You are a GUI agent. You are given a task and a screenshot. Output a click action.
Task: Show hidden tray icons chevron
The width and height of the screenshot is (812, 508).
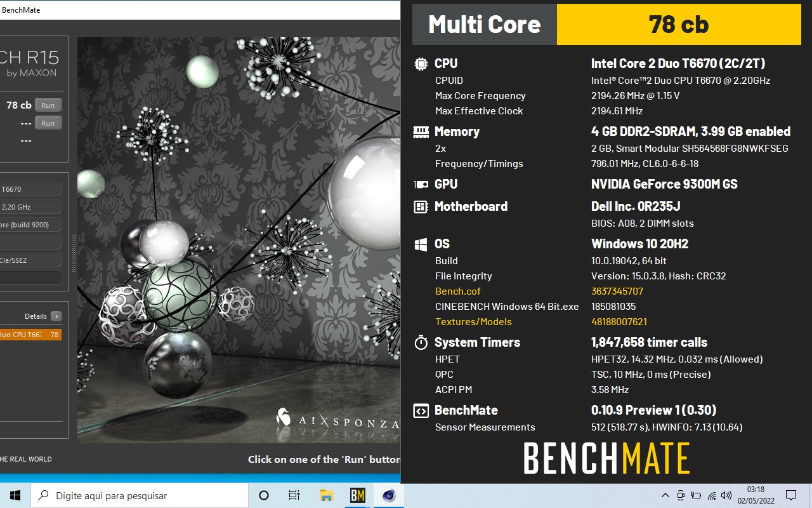(665, 495)
